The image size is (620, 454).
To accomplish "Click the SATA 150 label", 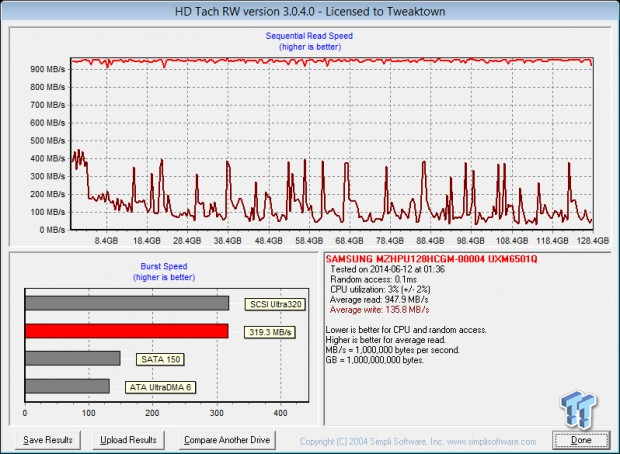I will pyautogui.click(x=160, y=359).
